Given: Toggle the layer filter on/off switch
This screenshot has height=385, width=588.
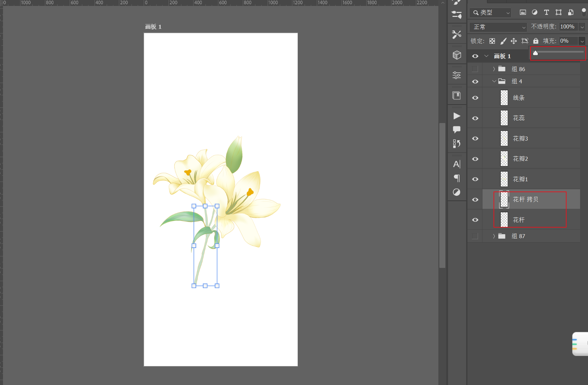Looking at the screenshot, I should point(584,12).
